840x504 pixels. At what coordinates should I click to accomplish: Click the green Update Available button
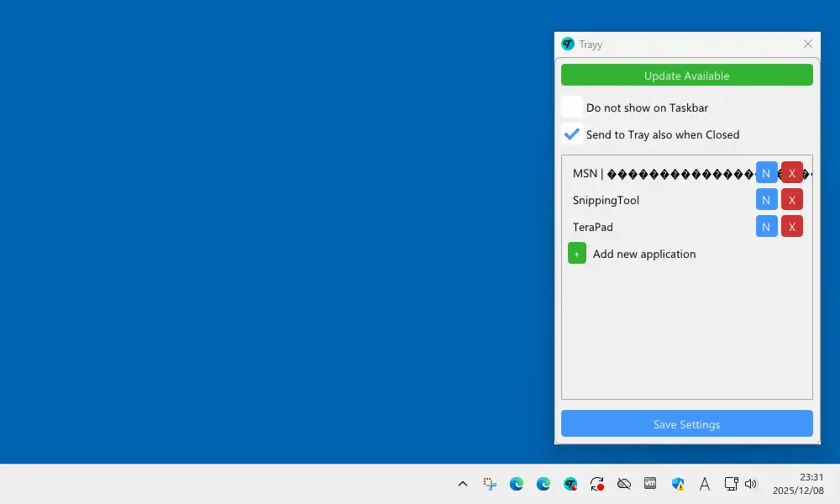coord(686,76)
